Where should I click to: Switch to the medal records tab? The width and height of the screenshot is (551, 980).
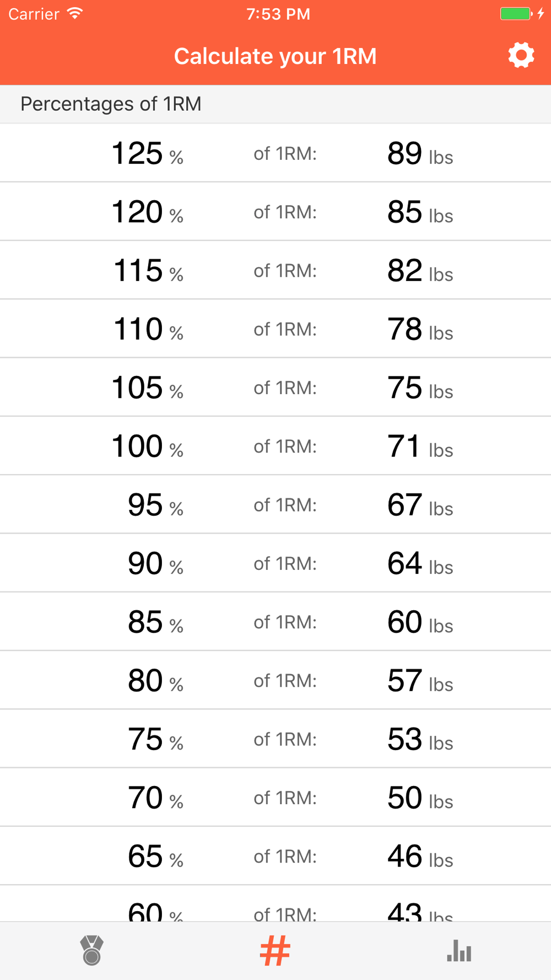pos(91,950)
